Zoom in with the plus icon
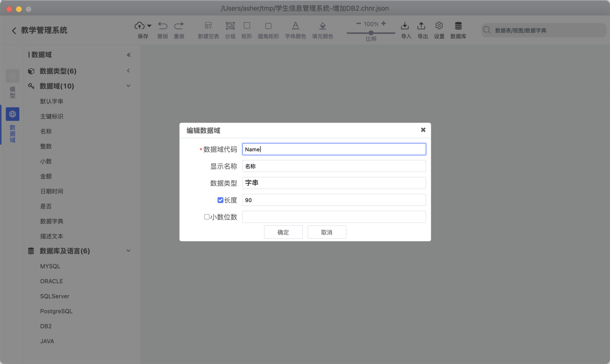 click(x=384, y=24)
